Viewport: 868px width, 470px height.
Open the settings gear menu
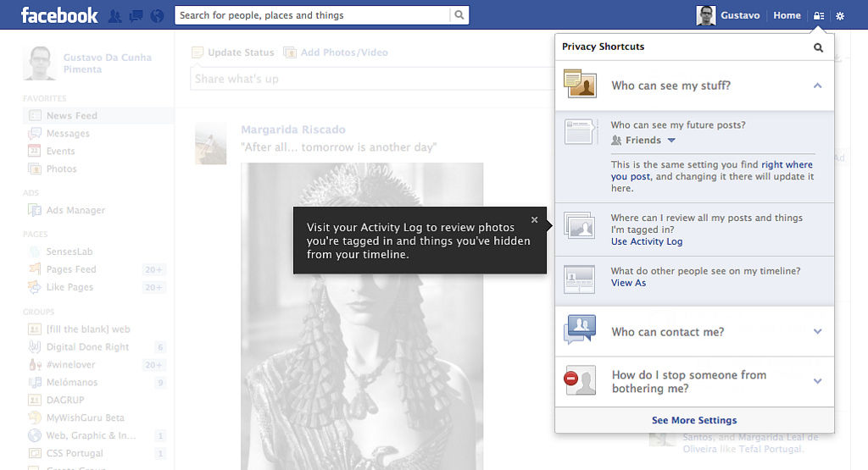pos(840,15)
